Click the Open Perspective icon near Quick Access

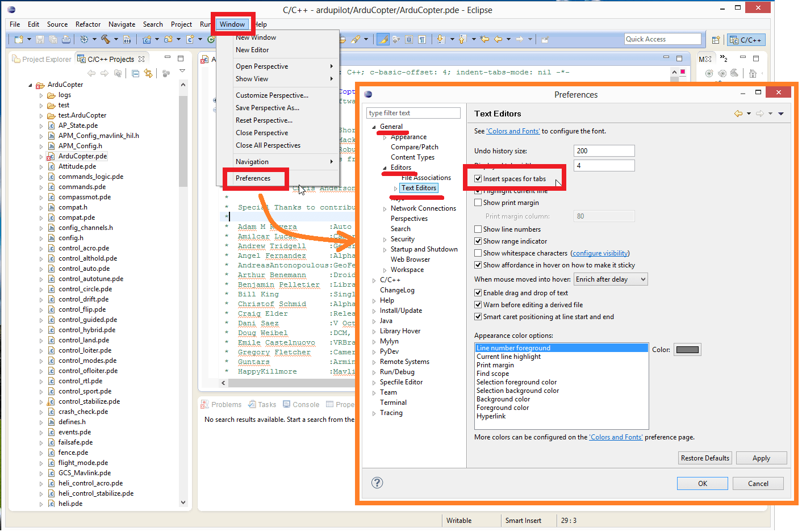(x=716, y=40)
